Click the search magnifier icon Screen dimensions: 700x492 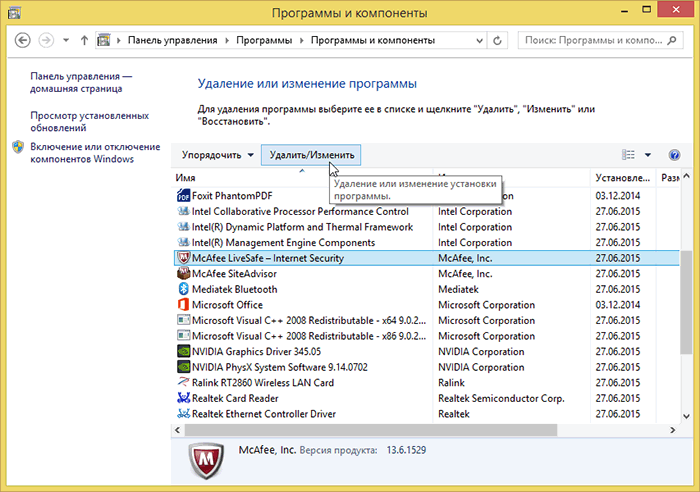pos(671,40)
